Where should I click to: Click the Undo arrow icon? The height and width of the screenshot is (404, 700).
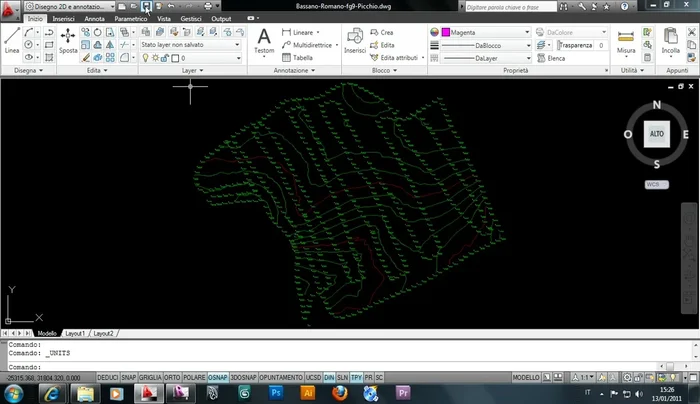pos(171,6)
